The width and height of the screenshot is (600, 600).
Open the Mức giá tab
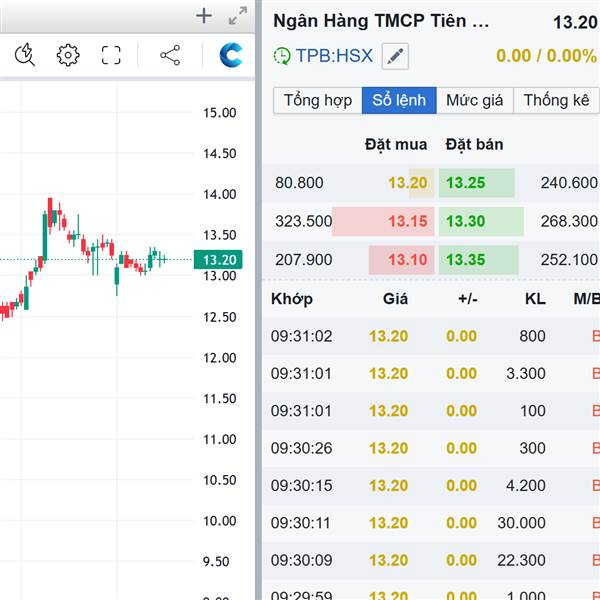tap(474, 100)
